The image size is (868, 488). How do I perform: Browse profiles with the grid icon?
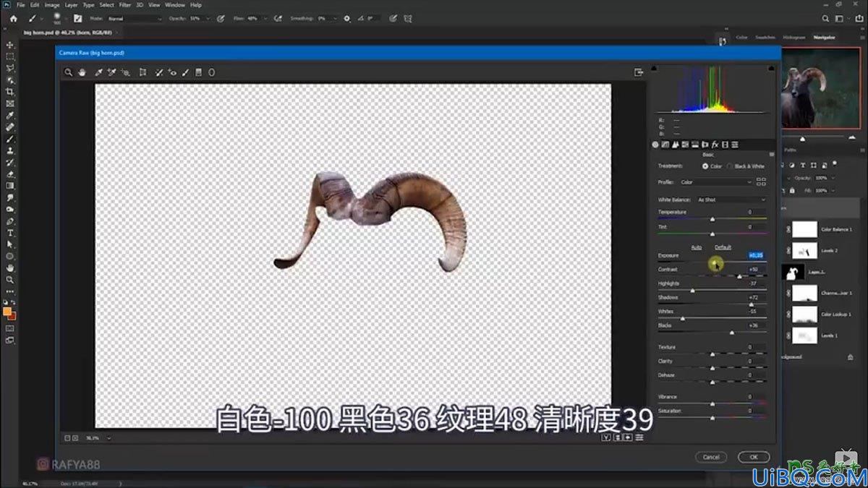point(761,182)
